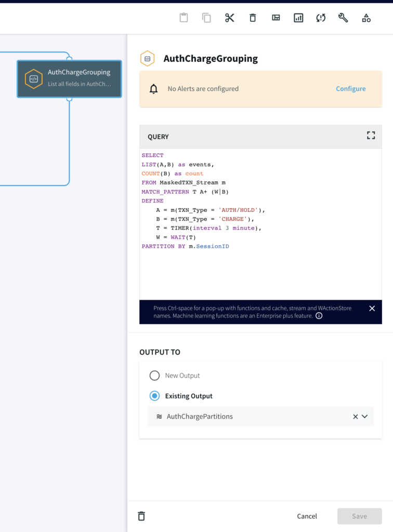This screenshot has height=532, width=393.
Task: Click the Configure alerts link
Action: coord(350,89)
